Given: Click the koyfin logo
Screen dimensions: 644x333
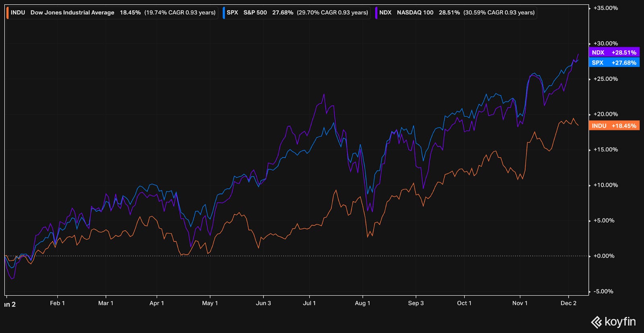Looking at the screenshot, I should coord(613,322).
